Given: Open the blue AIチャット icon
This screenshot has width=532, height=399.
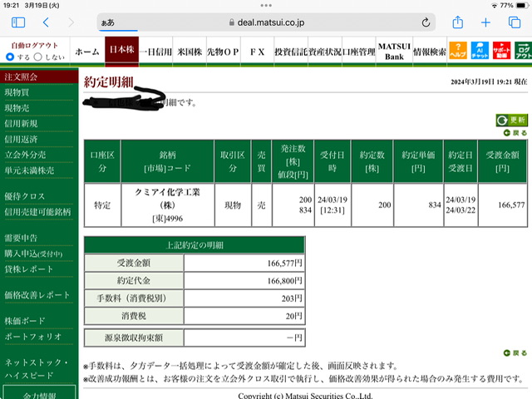Looking at the screenshot, I should pyautogui.click(x=480, y=51).
